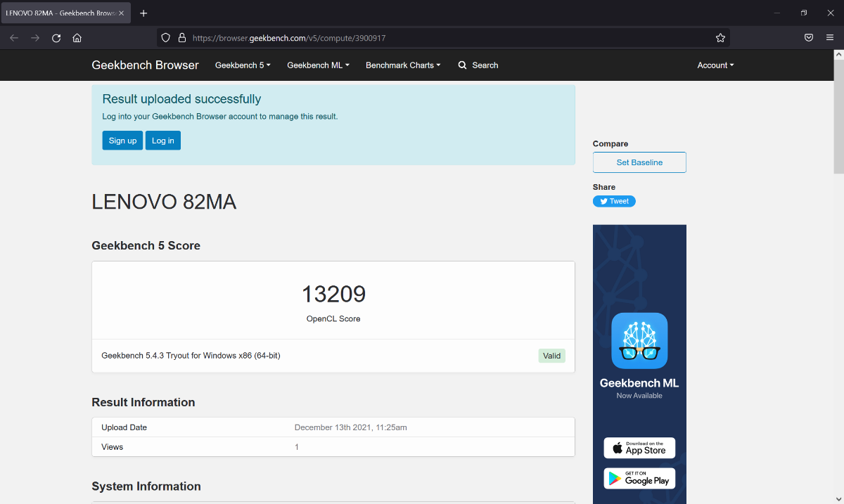Open Firefox hamburger application menu

pos(830,38)
